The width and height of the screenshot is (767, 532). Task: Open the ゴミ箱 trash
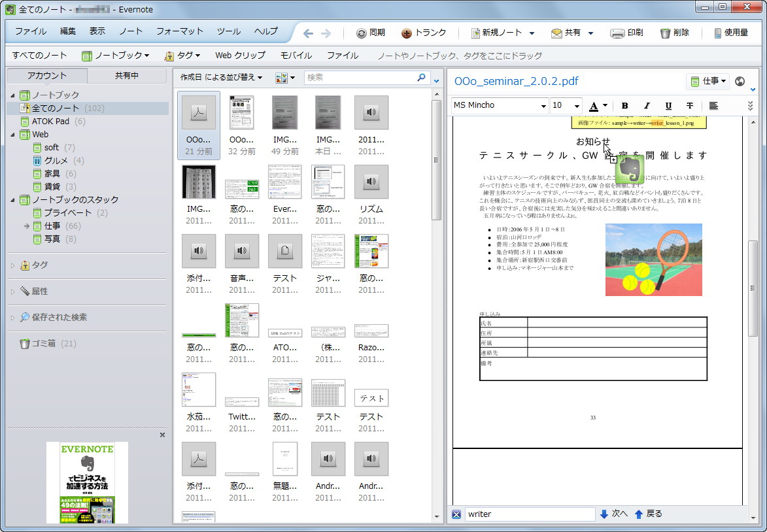click(48, 344)
